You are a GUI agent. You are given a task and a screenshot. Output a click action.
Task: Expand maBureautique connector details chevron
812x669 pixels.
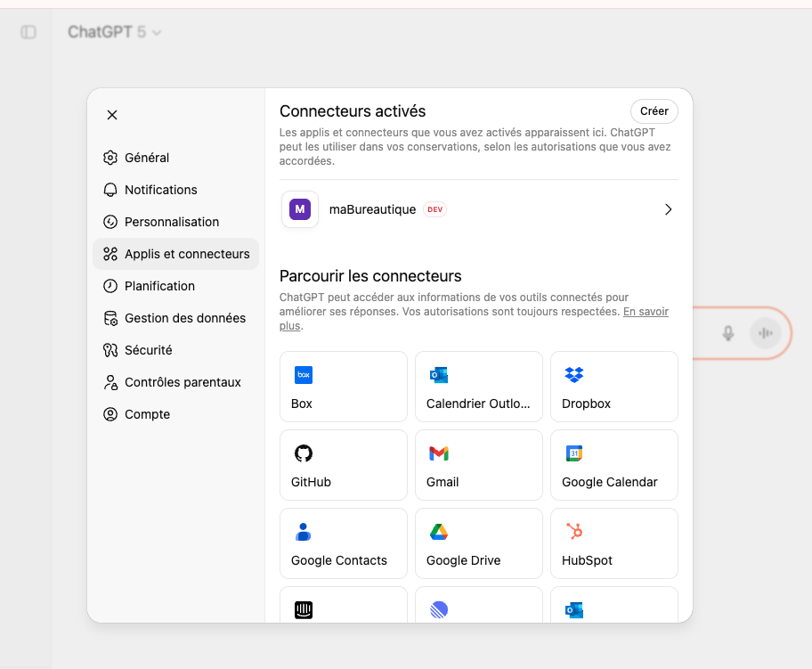(668, 209)
